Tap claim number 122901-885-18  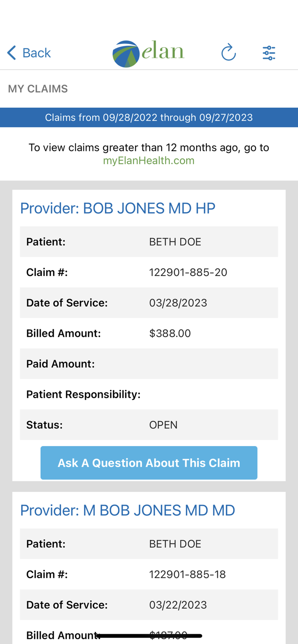(187, 574)
